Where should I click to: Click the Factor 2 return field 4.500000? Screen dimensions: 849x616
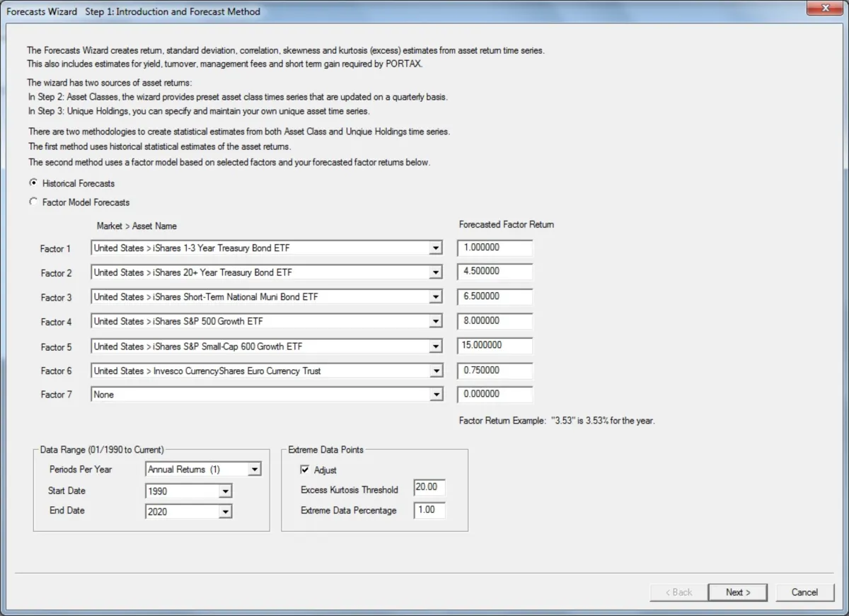(495, 272)
